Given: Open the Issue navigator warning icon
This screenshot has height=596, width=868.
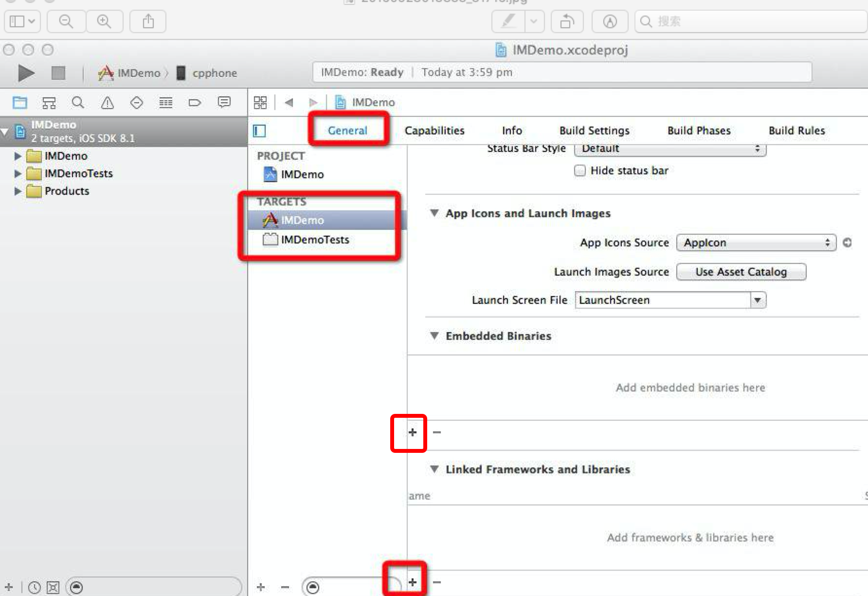Looking at the screenshot, I should (107, 102).
